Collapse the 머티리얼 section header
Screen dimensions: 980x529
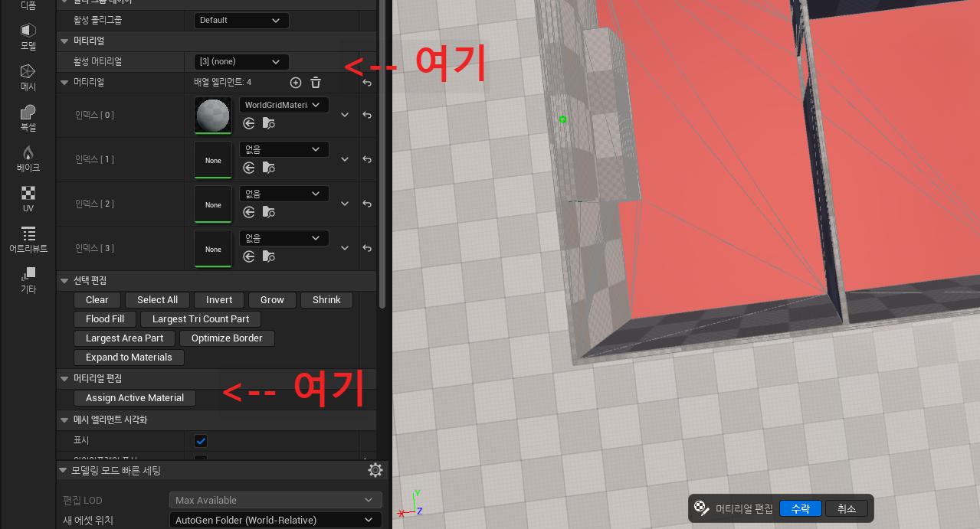64,41
